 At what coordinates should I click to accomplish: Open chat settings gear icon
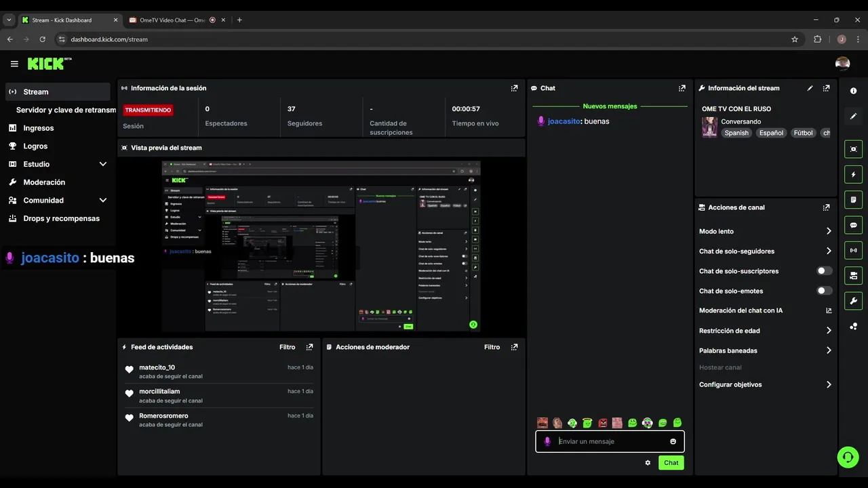tap(648, 463)
